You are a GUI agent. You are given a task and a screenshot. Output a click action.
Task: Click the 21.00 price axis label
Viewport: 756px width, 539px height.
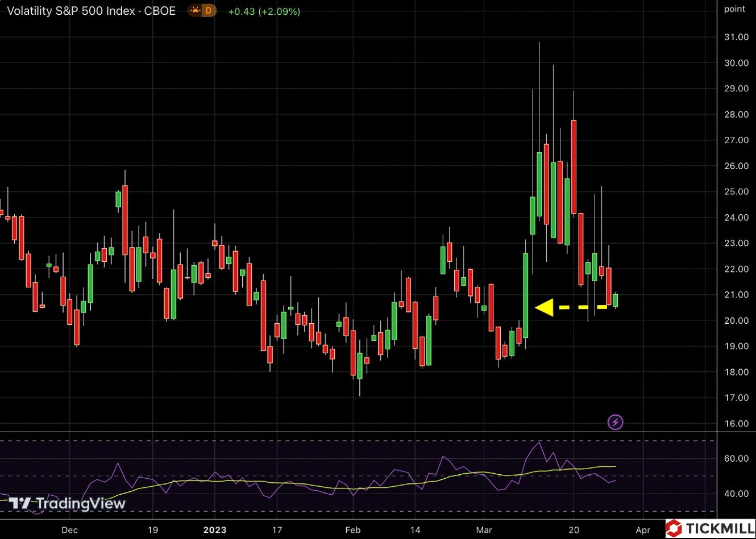tap(736, 295)
